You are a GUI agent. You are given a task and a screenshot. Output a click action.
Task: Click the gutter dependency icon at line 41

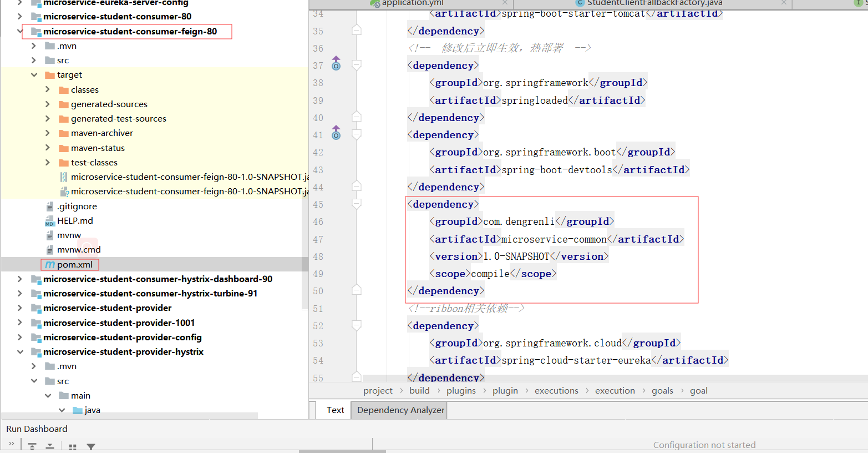coord(336,133)
